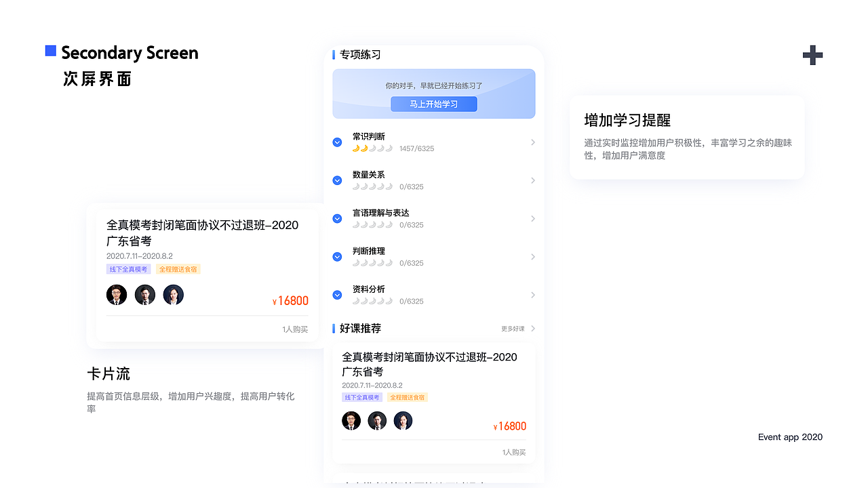Click the 好课推荐 section header
The width and height of the screenshot is (868, 488).
click(360, 329)
